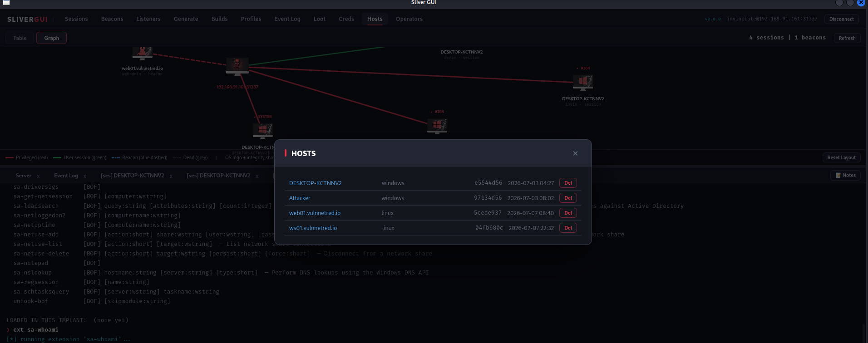This screenshot has height=343, width=868.
Task: Click the v0.0.0 version label
Action: 713,19
